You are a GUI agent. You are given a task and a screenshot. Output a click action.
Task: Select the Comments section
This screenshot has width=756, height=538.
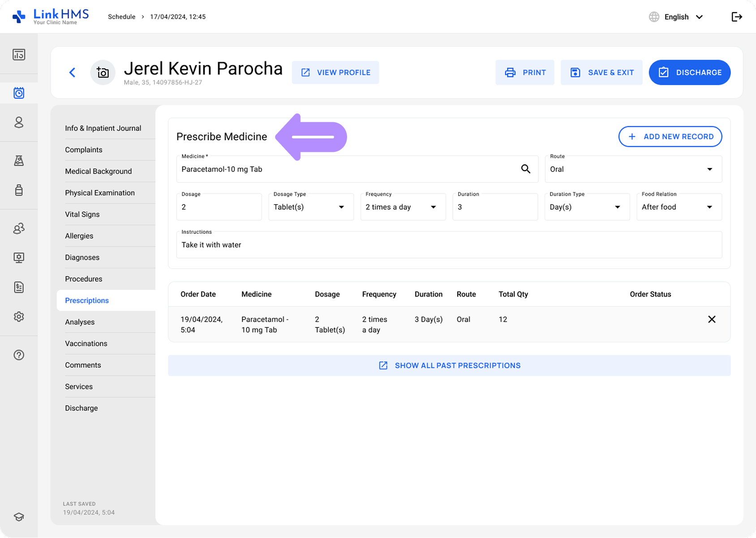[83, 365]
